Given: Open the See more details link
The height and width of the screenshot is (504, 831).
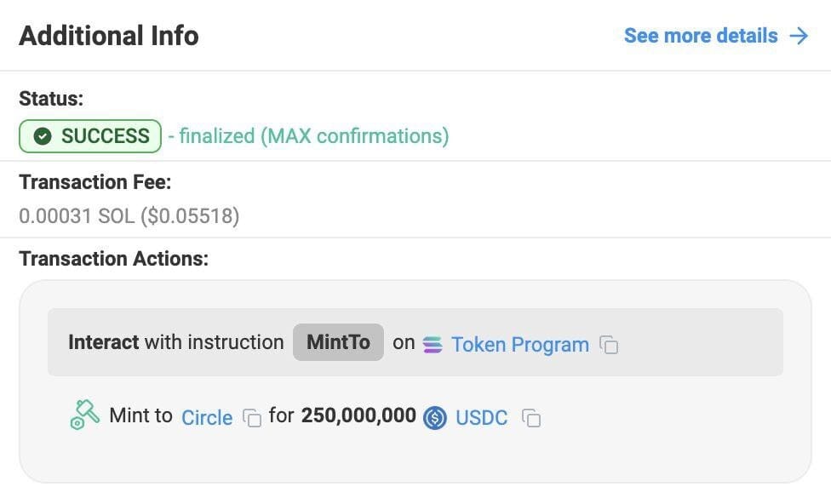Looking at the screenshot, I should (x=701, y=36).
